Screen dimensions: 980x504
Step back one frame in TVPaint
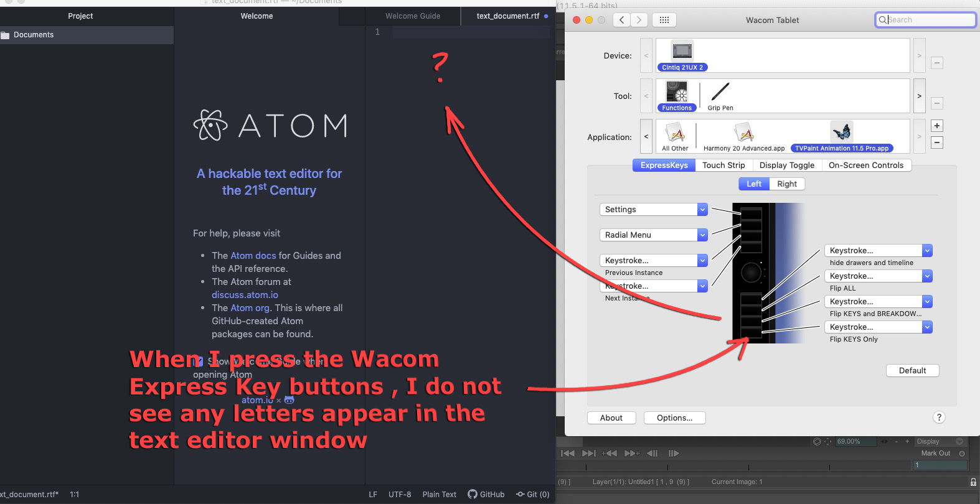pyautogui.click(x=653, y=453)
